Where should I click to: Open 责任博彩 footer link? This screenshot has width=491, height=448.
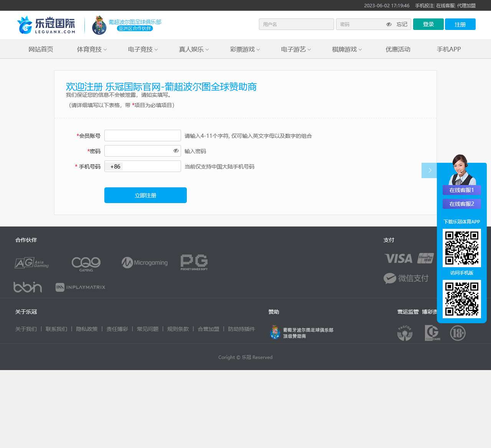pos(117,329)
